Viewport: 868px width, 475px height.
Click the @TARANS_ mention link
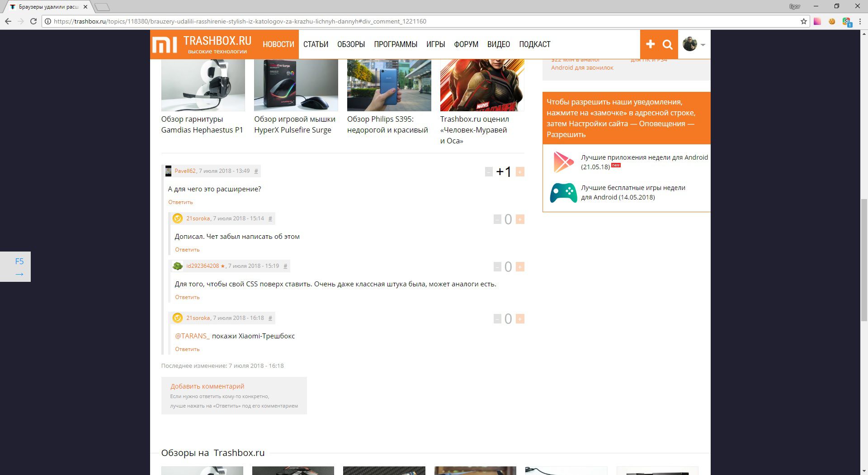click(192, 336)
